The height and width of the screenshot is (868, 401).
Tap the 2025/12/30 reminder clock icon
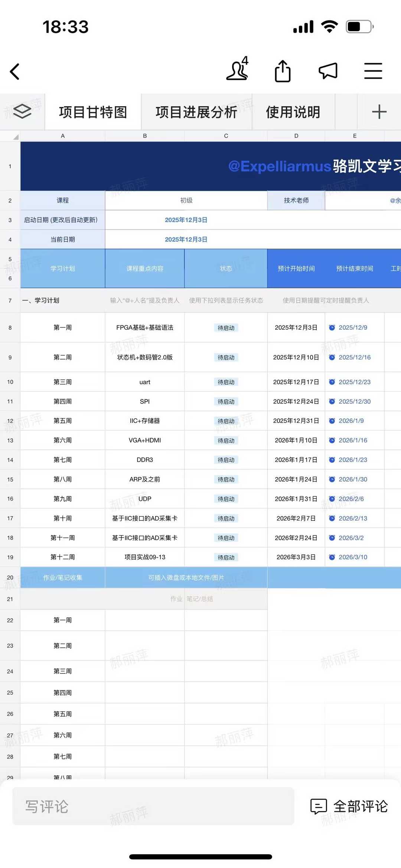click(332, 401)
